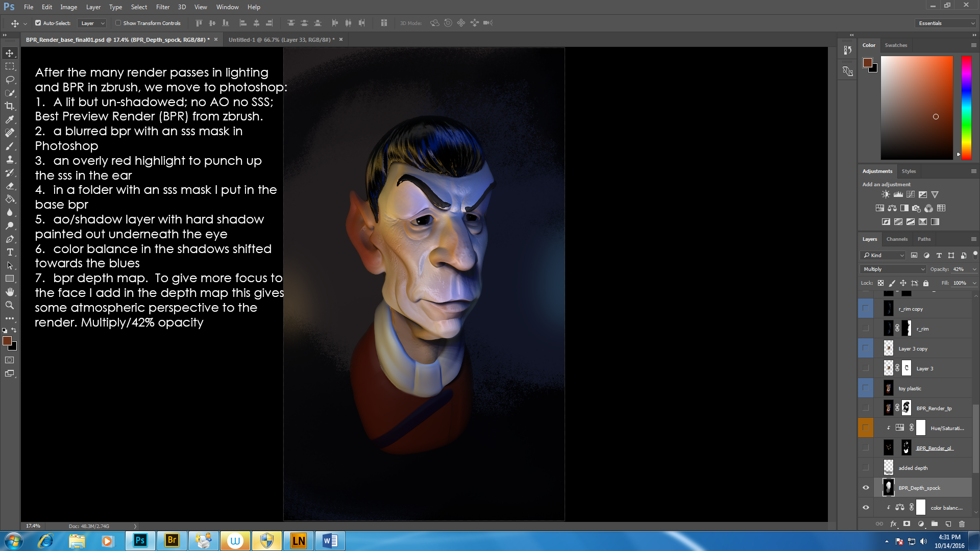This screenshot has height=551, width=980.
Task: Switch to the Untitled-1 document tab
Action: [x=281, y=39]
